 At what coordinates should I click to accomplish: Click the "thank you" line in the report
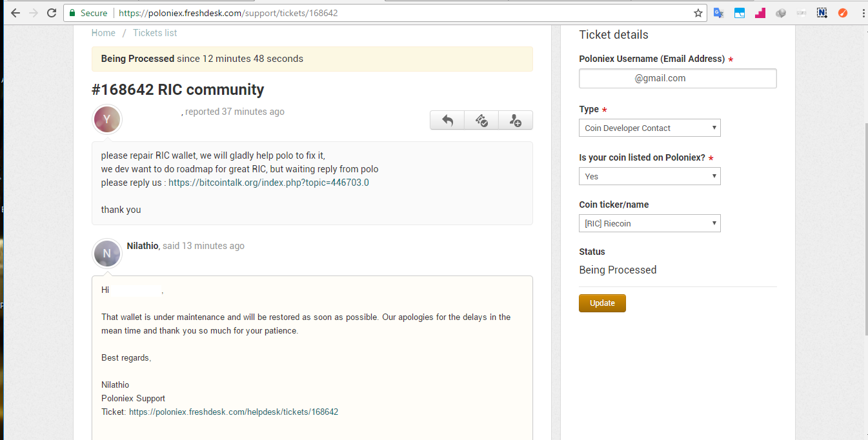pyautogui.click(x=121, y=210)
